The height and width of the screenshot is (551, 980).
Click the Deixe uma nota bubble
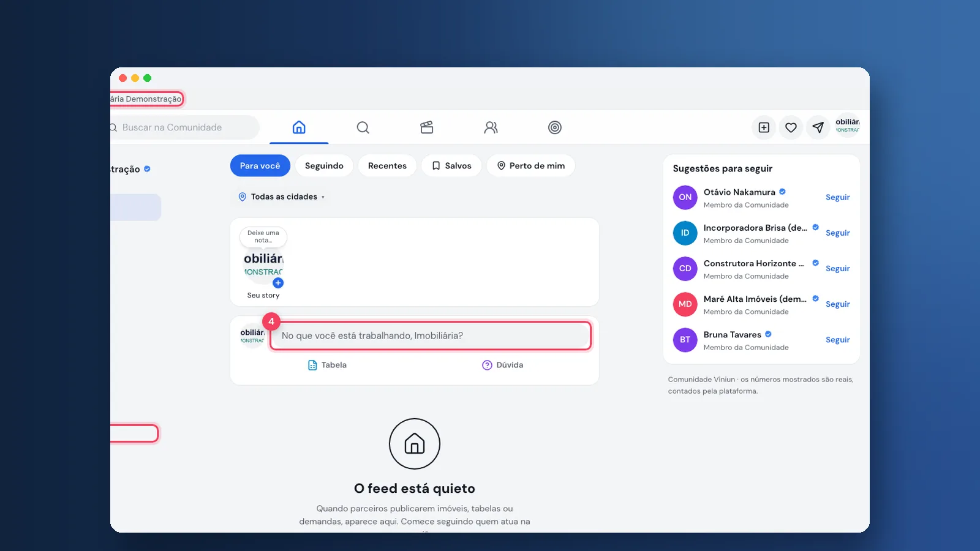point(263,236)
